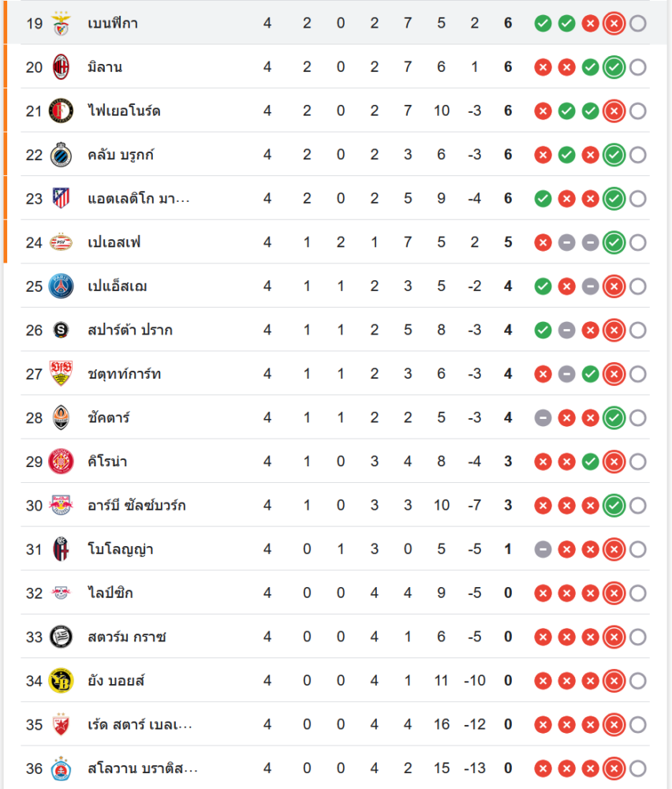Image resolution: width=672 pixels, height=789 pixels.
Task: Click Bologna's first grey draw form indicator
Action: pos(543,549)
